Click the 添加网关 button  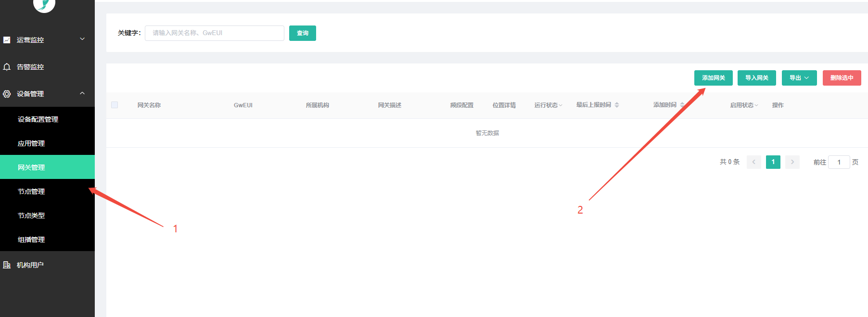tap(713, 78)
